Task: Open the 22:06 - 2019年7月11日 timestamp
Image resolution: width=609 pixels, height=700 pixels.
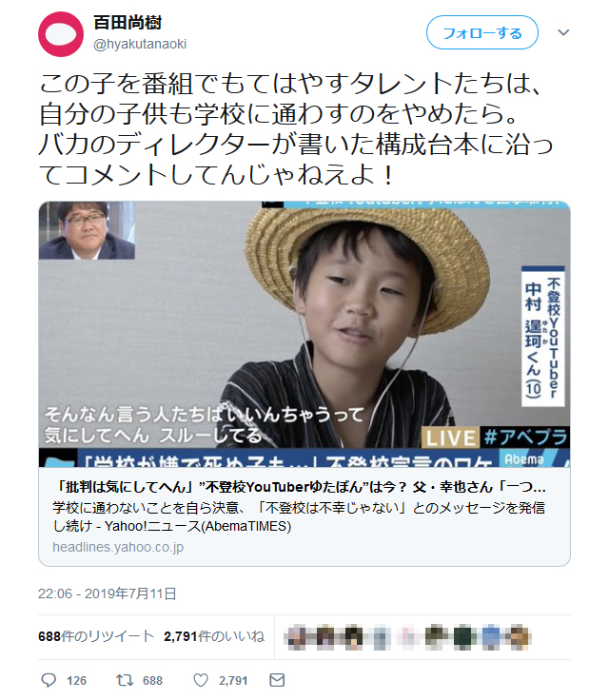Action: [x=108, y=593]
